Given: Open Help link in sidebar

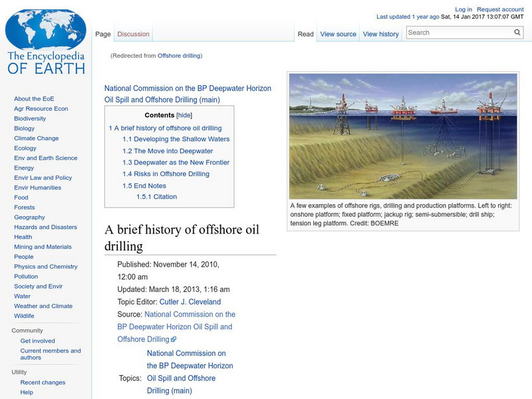Looking at the screenshot, I should click(x=27, y=392).
